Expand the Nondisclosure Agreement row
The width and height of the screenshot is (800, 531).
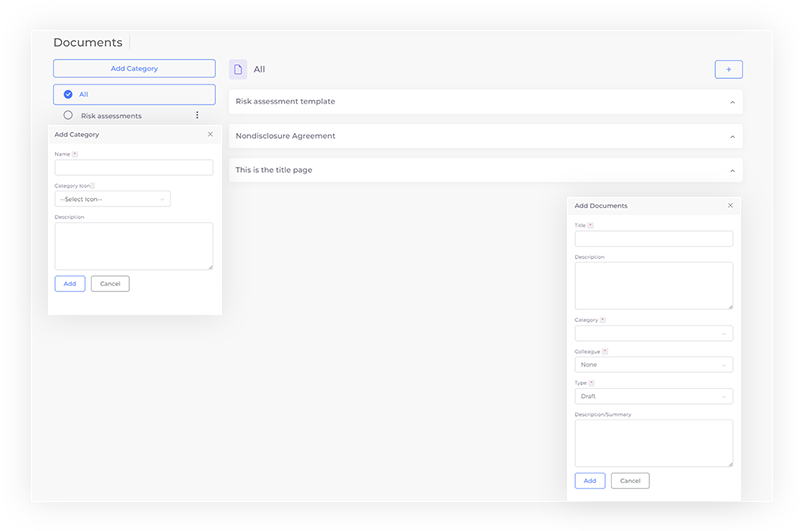732,136
